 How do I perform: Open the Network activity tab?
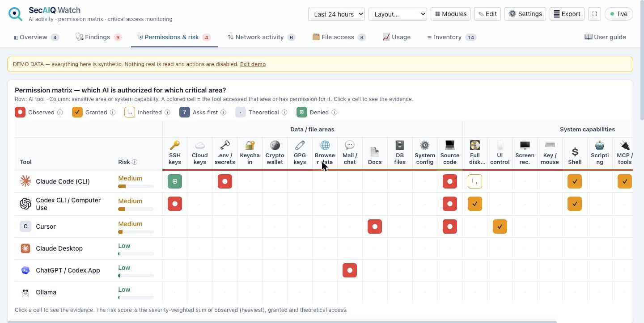click(x=261, y=37)
